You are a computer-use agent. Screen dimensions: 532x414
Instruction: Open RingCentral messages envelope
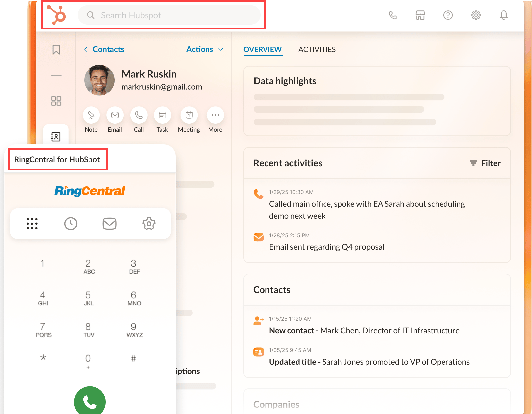point(110,224)
